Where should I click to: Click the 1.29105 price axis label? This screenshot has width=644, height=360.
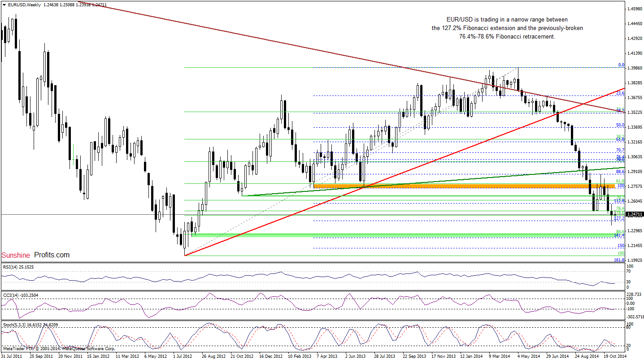click(635, 172)
